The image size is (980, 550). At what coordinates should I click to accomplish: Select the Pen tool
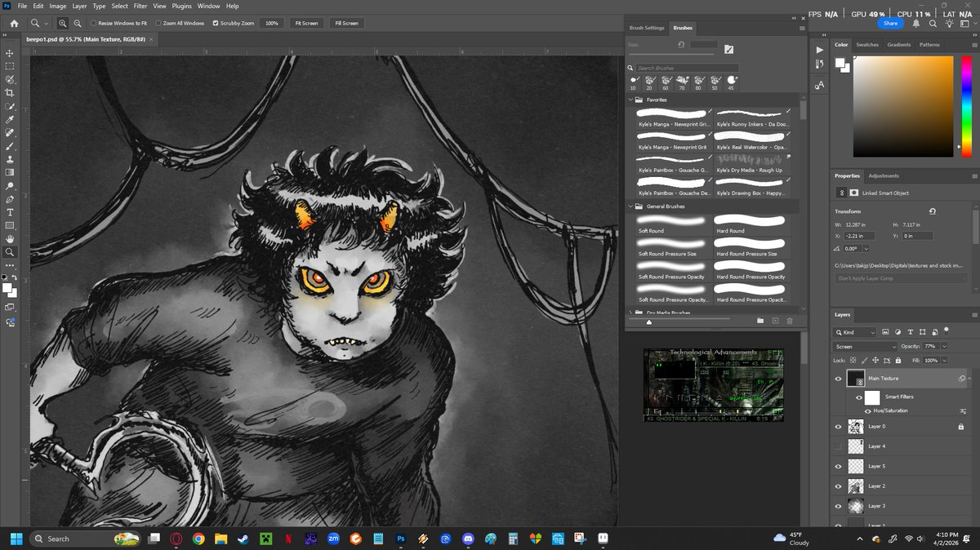coord(10,199)
